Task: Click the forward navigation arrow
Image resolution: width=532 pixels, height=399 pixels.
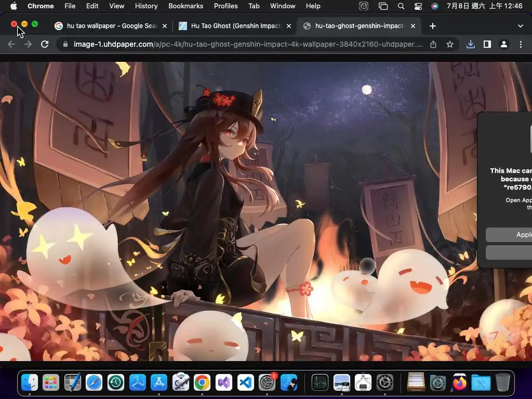Action: point(28,45)
